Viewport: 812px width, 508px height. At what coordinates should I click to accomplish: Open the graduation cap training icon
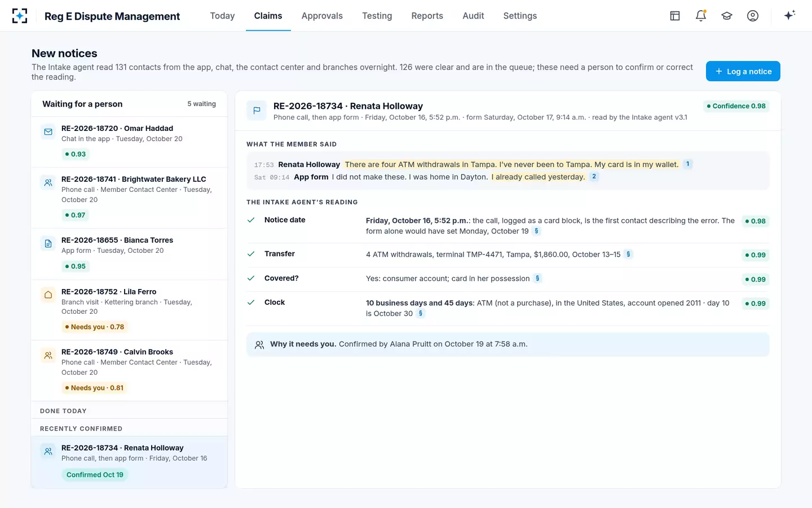click(x=727, y=16)
